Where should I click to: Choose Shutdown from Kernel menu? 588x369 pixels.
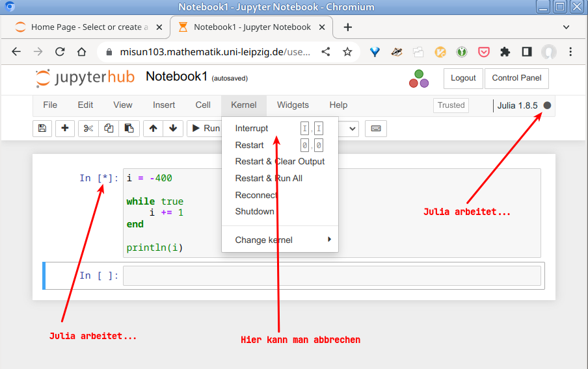point(280,211)
